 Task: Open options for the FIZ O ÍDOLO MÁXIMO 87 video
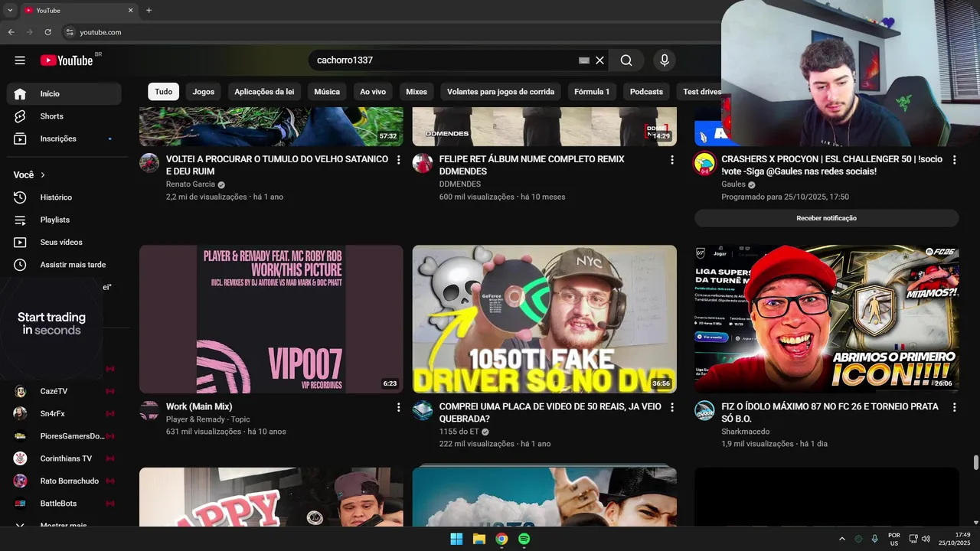[954, 408]
